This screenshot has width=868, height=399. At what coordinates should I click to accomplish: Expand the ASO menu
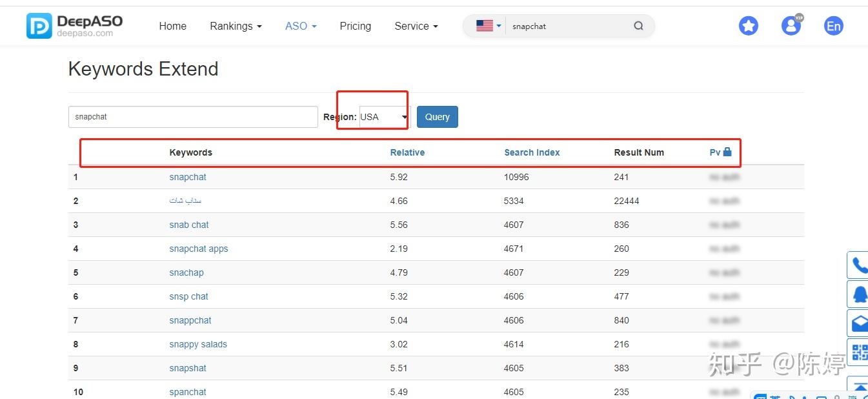pyautogui.click(x=301, y=26)
